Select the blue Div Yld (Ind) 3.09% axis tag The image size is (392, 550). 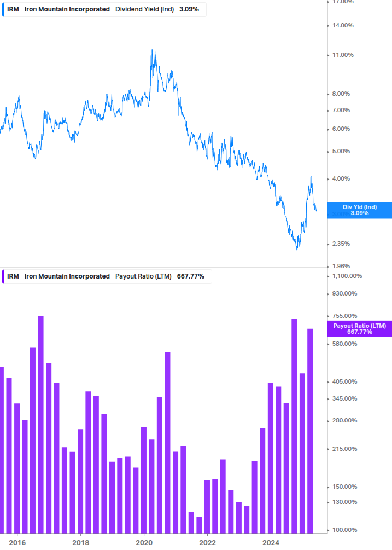[359, 210]
